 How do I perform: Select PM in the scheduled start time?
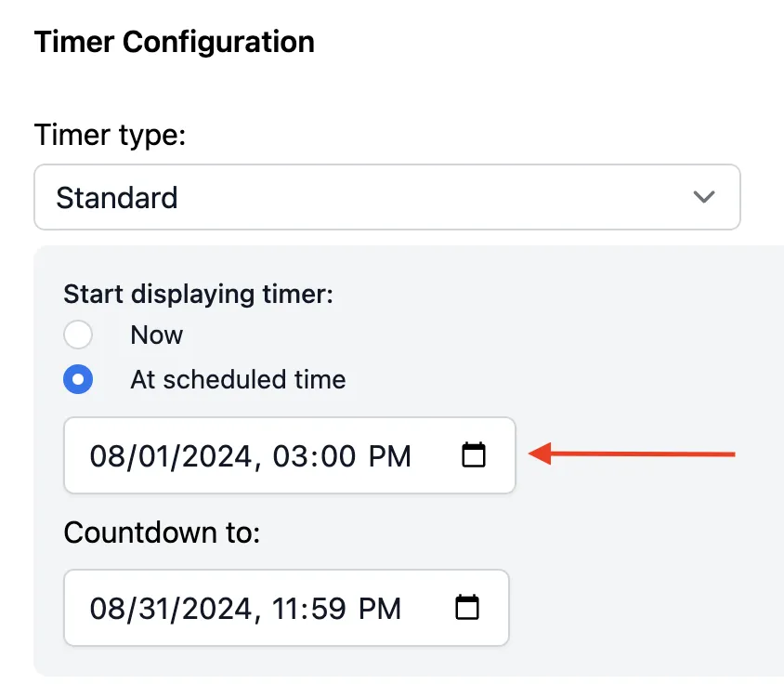(390, 456)
